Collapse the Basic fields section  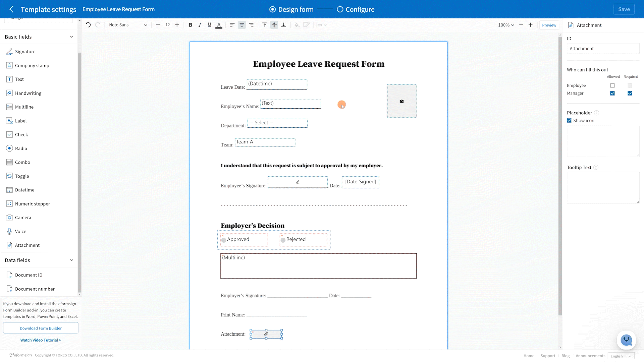[71, 37]
